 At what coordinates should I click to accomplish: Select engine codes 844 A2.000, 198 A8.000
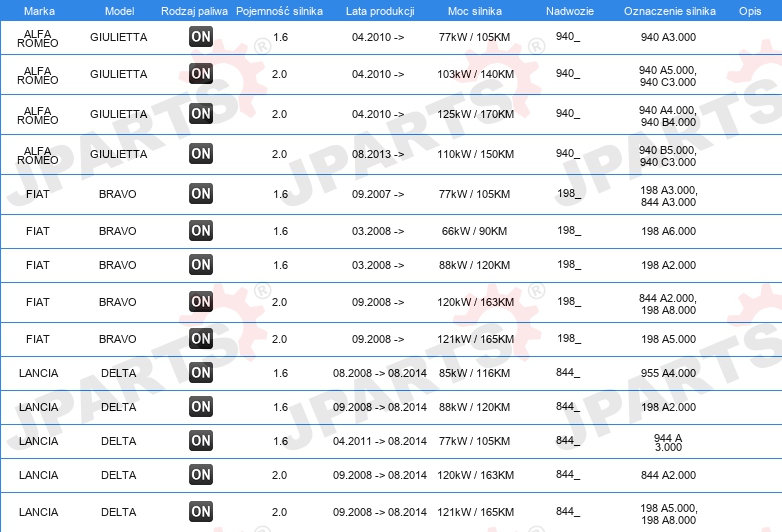coord(668,304)
